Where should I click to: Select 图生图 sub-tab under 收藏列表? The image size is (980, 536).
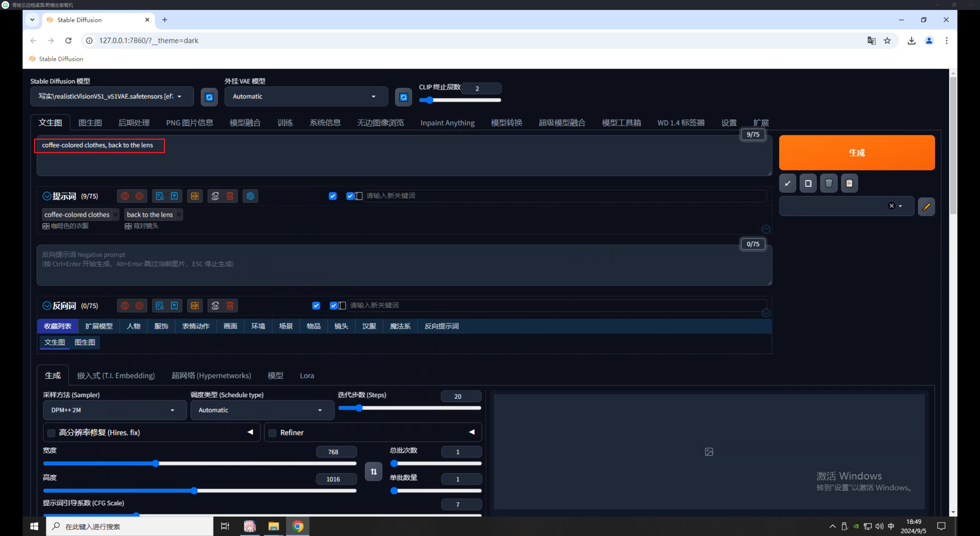(x=85, y=342)
